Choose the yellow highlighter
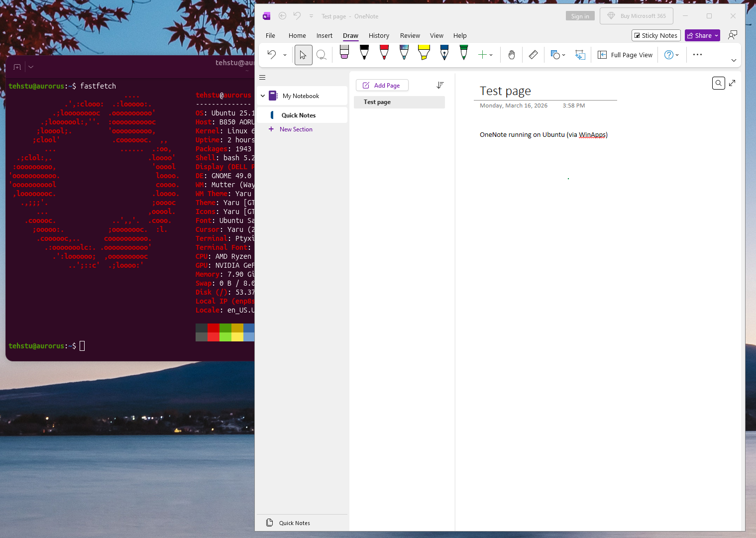The height and width of the screenshot is (538, 756). [424, 52]
